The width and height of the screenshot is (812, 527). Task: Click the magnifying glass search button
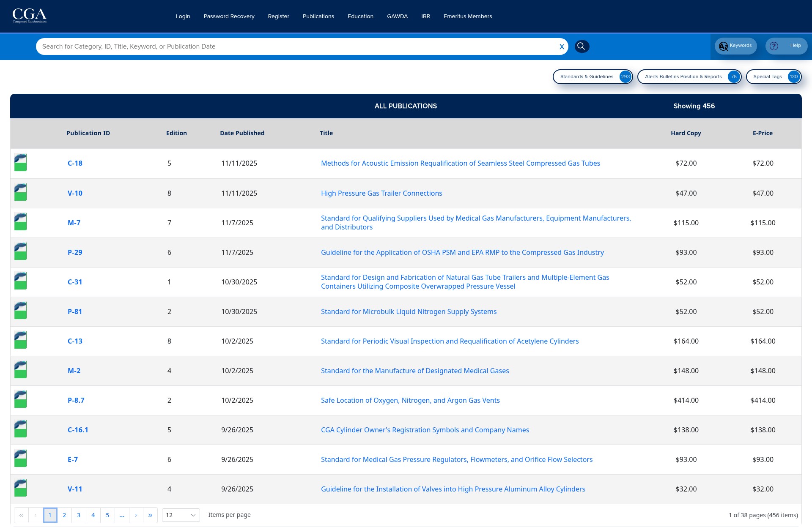coord(582,46)
